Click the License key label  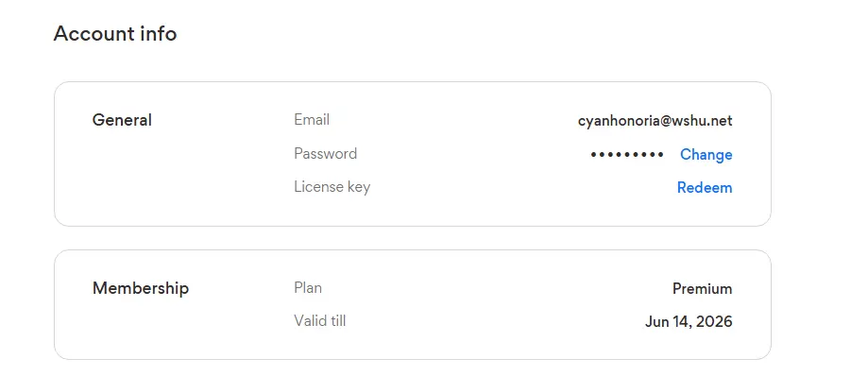[332, 187]
